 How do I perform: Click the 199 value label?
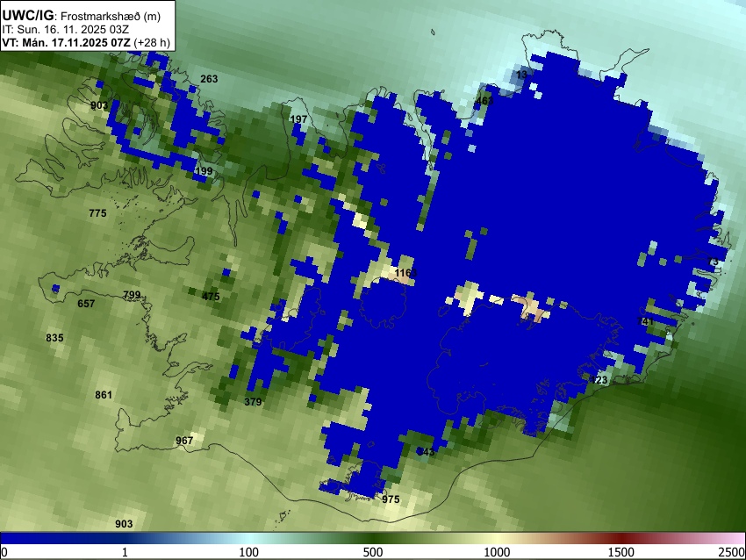coord(204,171)
